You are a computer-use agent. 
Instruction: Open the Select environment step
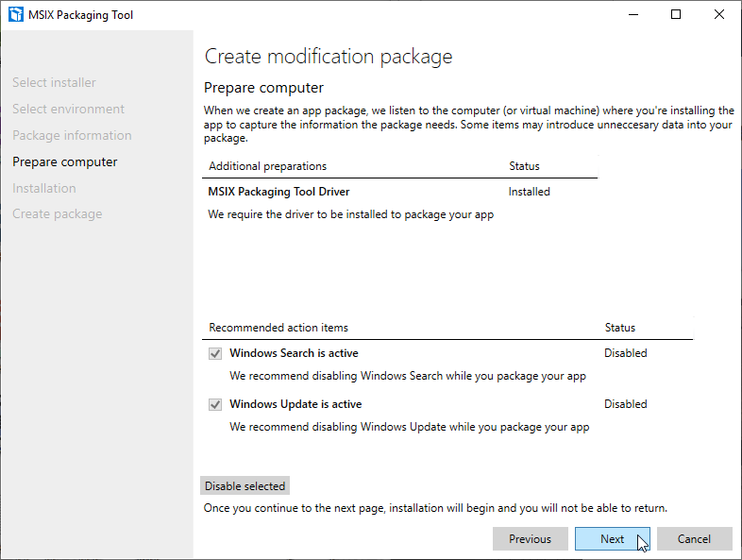68,110
